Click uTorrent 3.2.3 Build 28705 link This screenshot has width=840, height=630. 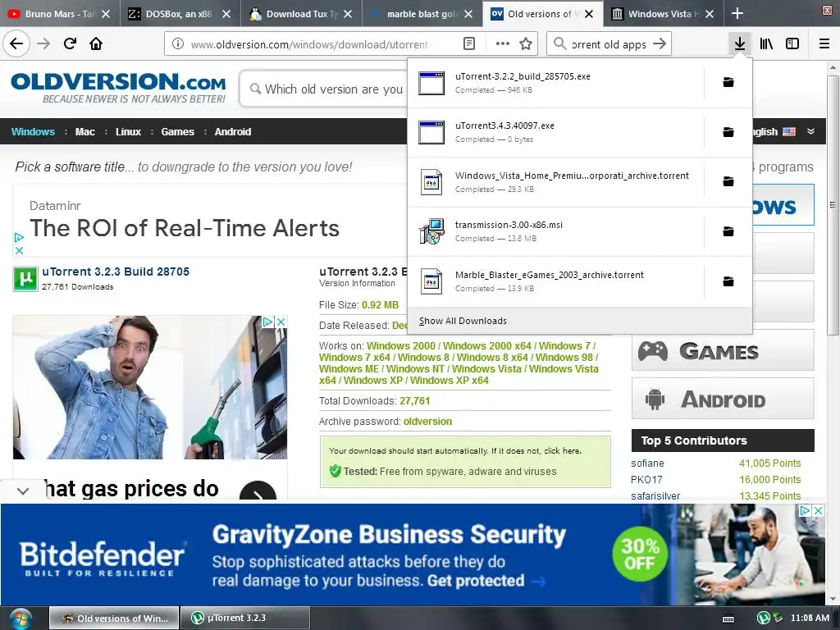116,272
